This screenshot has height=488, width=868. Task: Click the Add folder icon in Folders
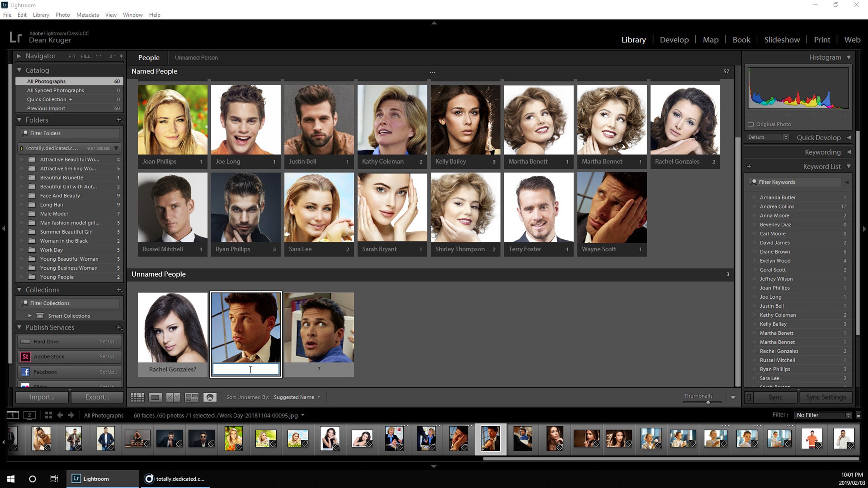tap(119, 120)
